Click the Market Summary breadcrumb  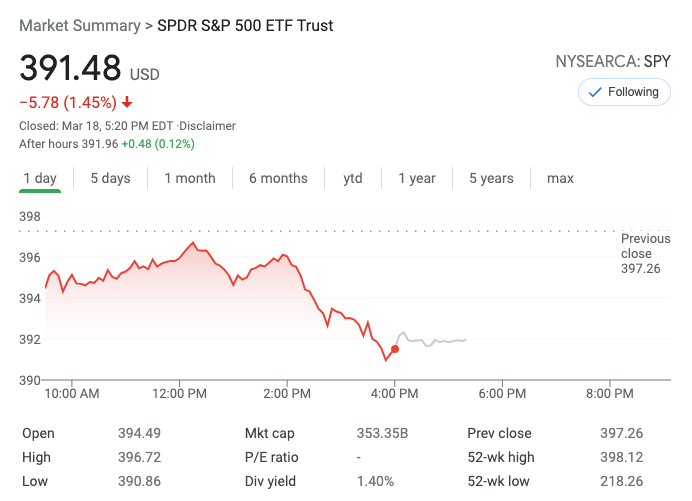click(x=80, y=25)
